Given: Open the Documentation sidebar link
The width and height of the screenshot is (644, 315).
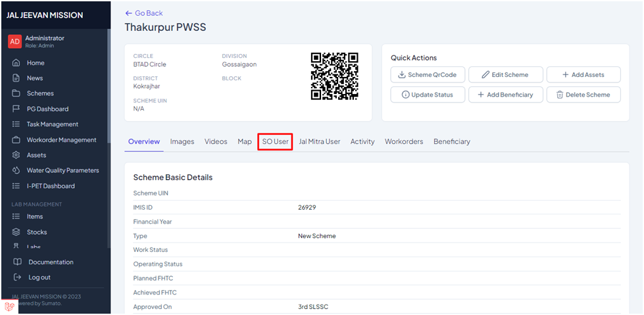Looking at the screenshot, I should [x=51, y=262].
